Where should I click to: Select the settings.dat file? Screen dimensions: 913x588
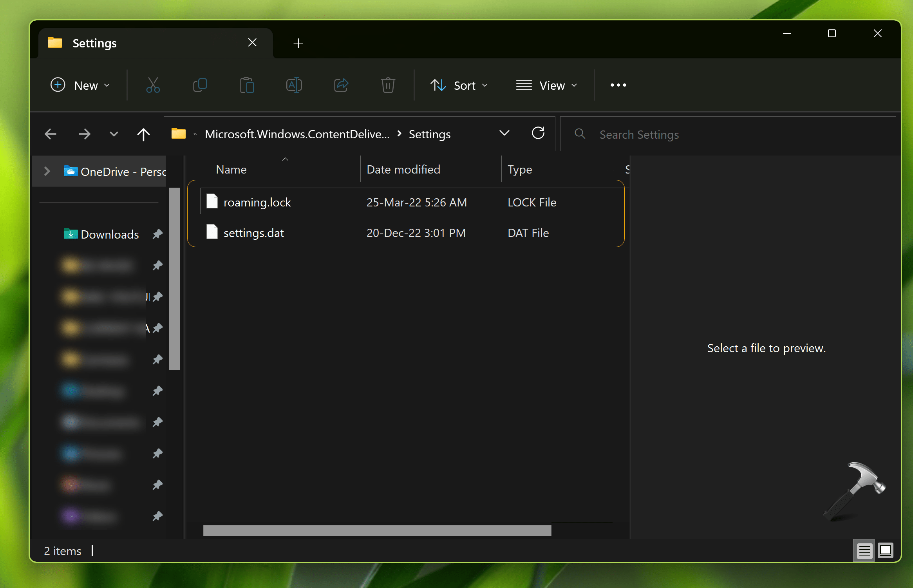pos(254,232)
